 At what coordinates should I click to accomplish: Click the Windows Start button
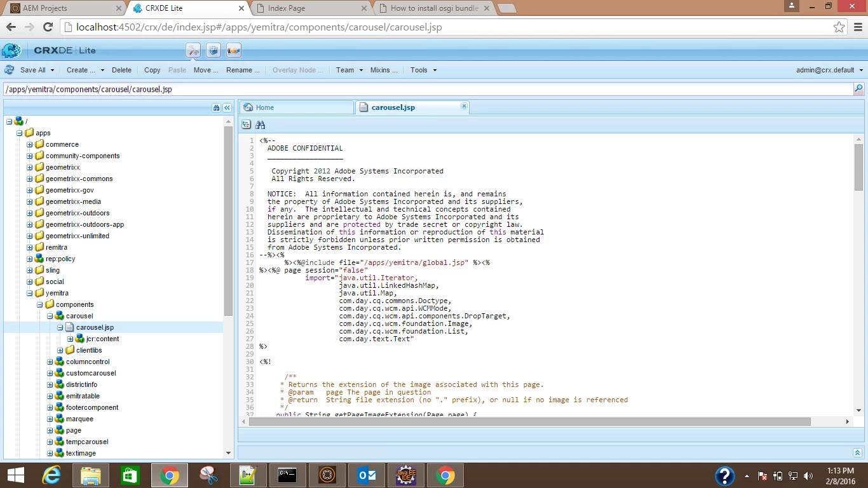pos(16,475)
